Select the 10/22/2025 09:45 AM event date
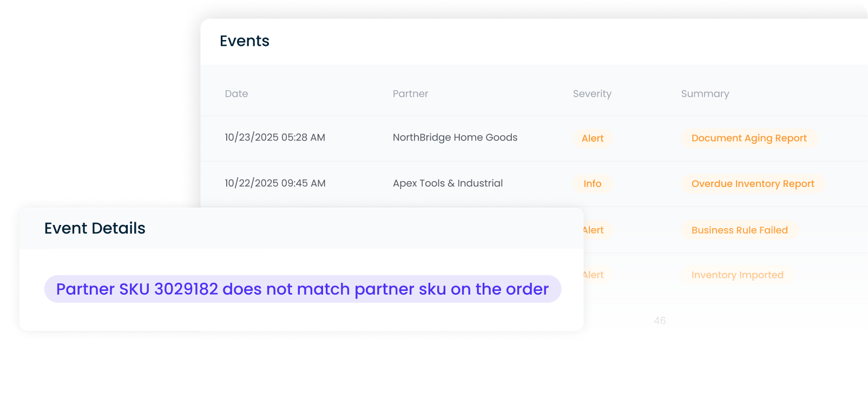 point(275,183)
